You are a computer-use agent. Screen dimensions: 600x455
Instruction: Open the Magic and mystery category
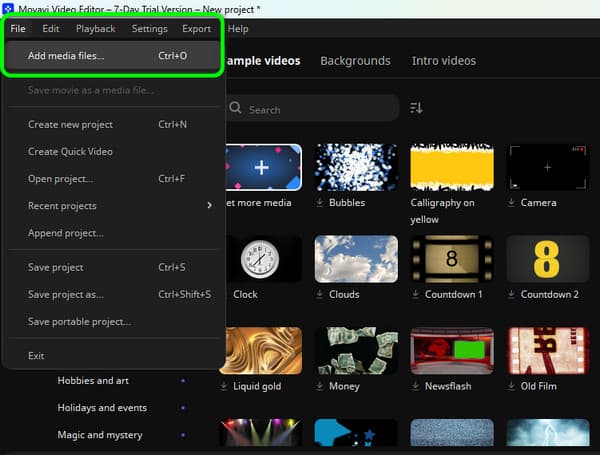[x=100, y=435]
